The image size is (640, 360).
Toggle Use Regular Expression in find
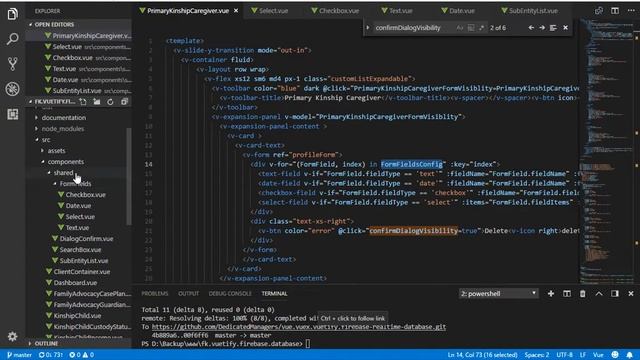coord(482,28)
